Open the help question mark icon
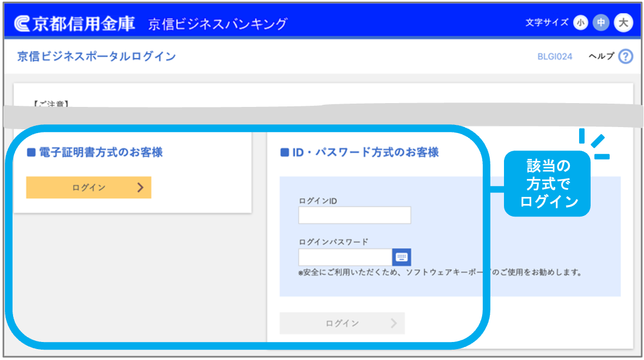The image size is (644, 360). [625, 56]
